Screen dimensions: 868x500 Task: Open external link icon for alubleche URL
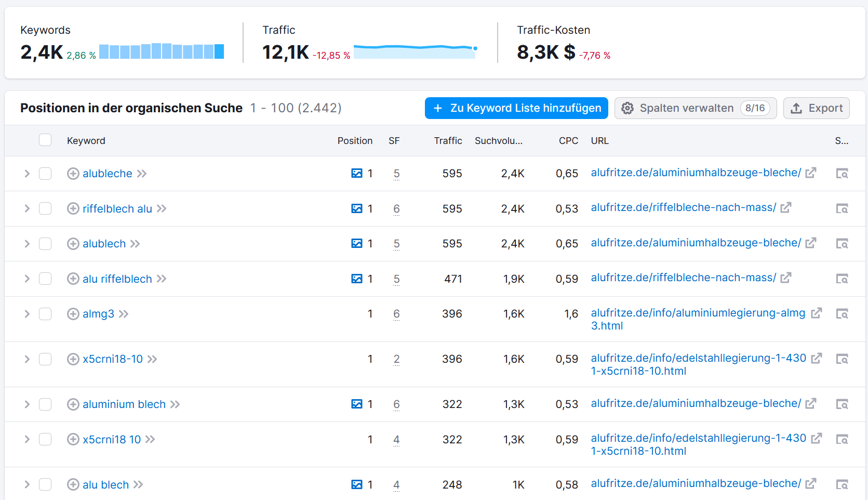tap(811, 173)
